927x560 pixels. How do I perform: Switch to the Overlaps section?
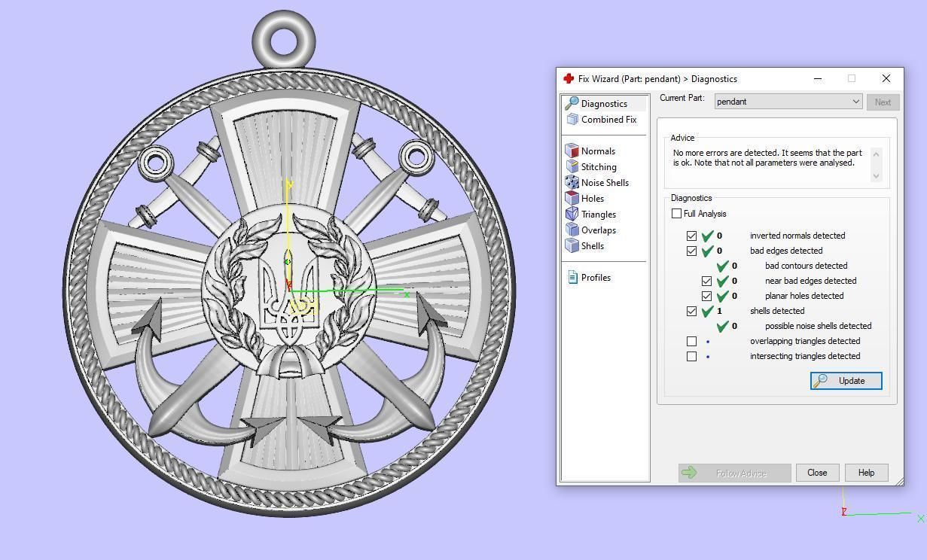pos(598,230)
